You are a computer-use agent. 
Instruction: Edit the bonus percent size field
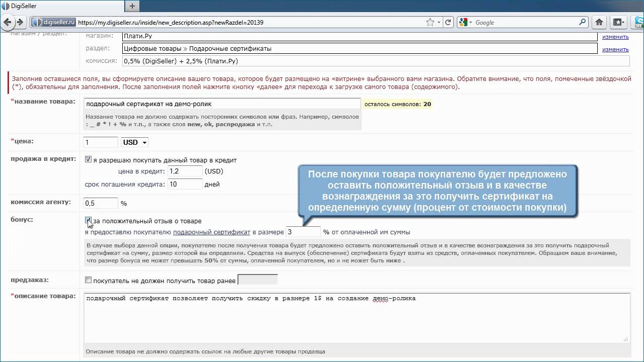coord(303,232)
